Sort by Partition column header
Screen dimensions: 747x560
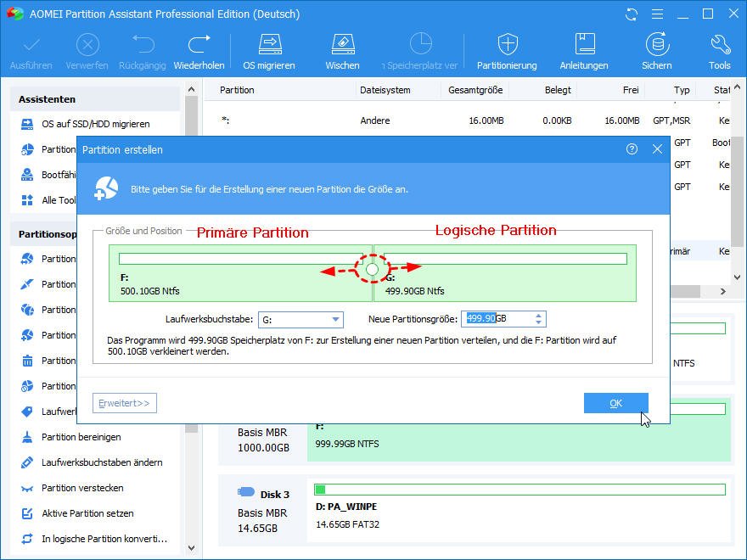(237, 90)
